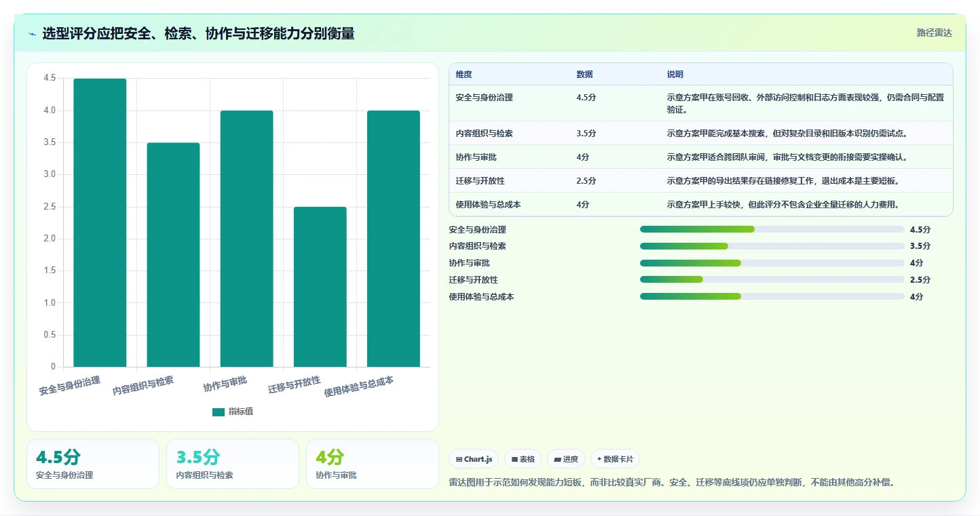Click the 指标值 legend label text
The width and height of the screenshot is (980, 516).
click(241, 412)
